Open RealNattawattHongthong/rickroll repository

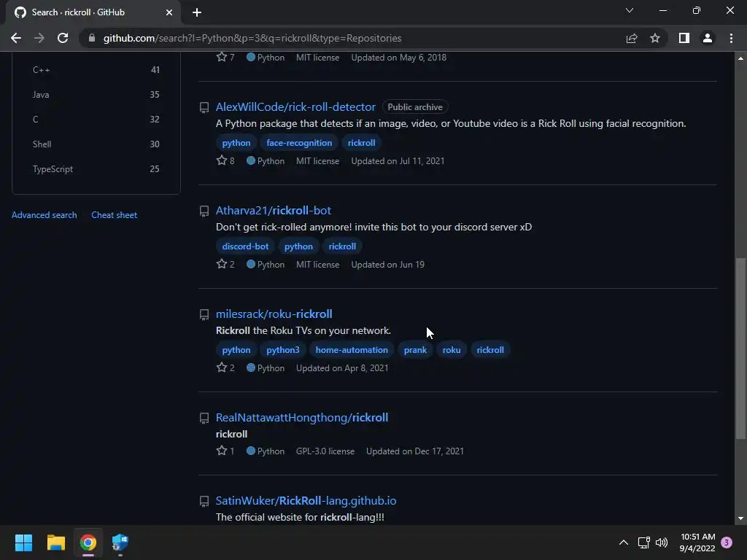click(x=302, y=417)
